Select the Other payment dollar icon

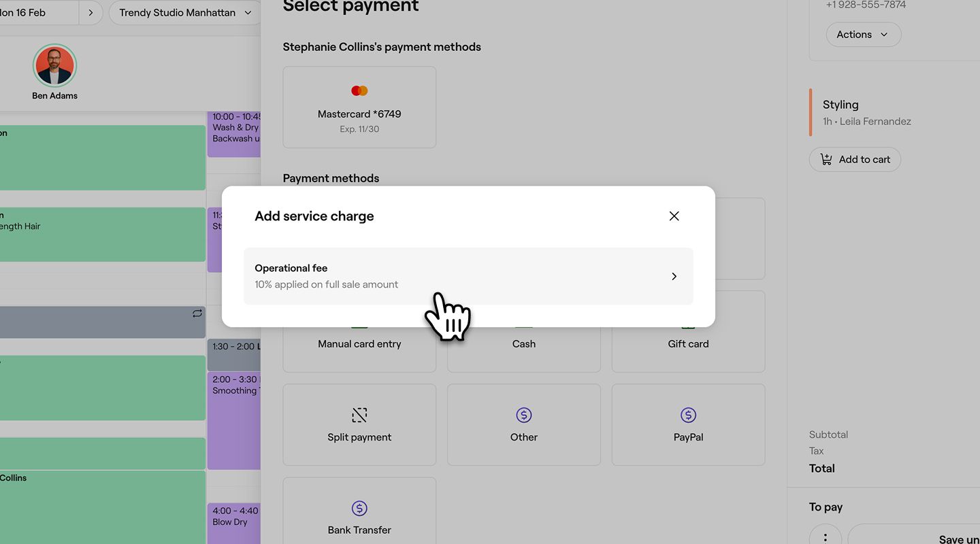coord(523,415)
